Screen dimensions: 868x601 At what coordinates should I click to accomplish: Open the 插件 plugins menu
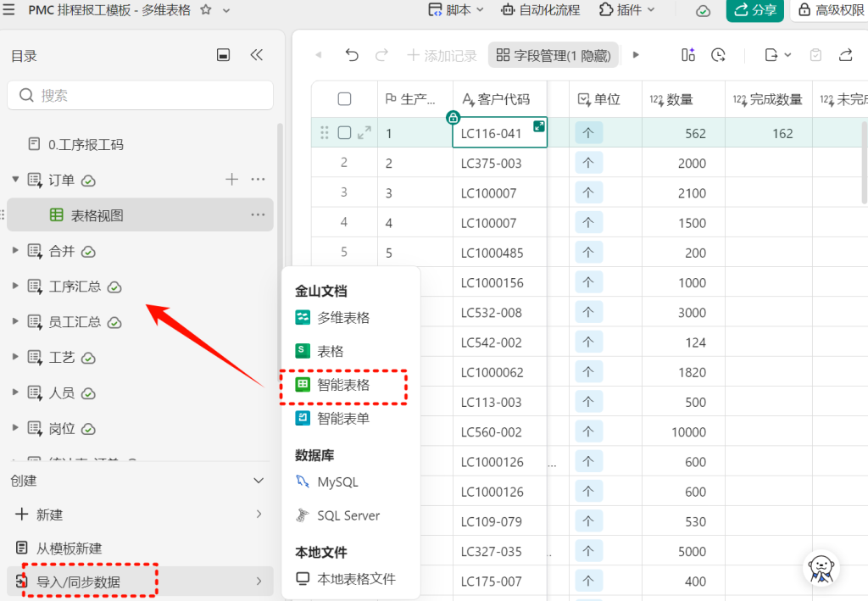(627, 10)
